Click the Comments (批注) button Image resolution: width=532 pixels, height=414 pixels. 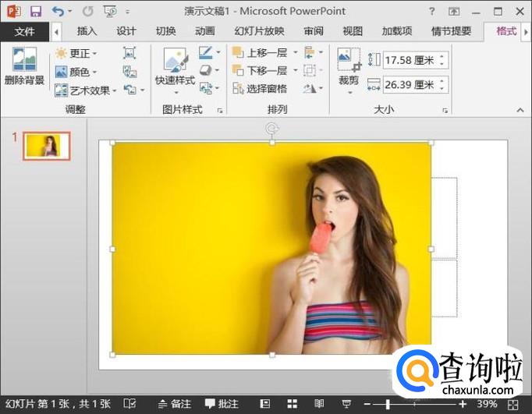[x=222, y=404]
